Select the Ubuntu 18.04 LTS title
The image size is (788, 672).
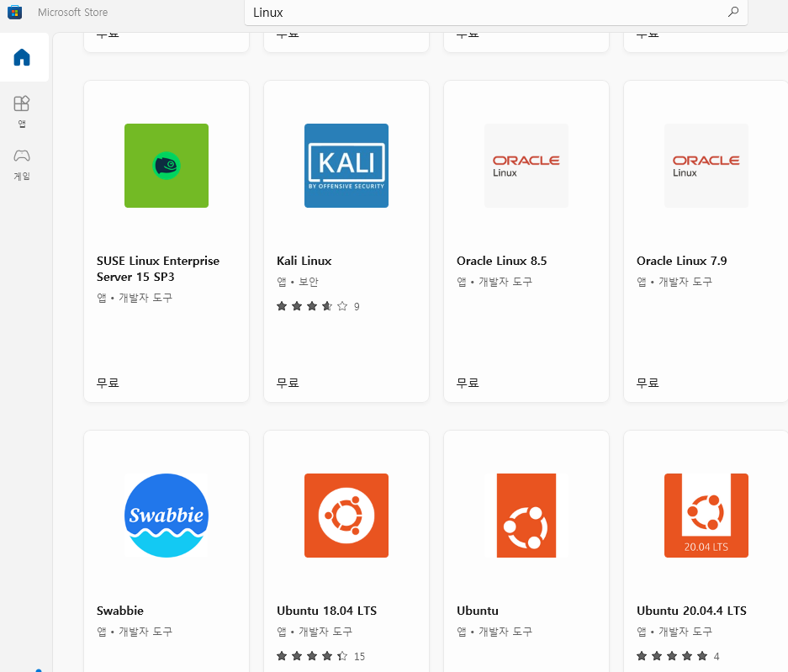pos(326,611)
